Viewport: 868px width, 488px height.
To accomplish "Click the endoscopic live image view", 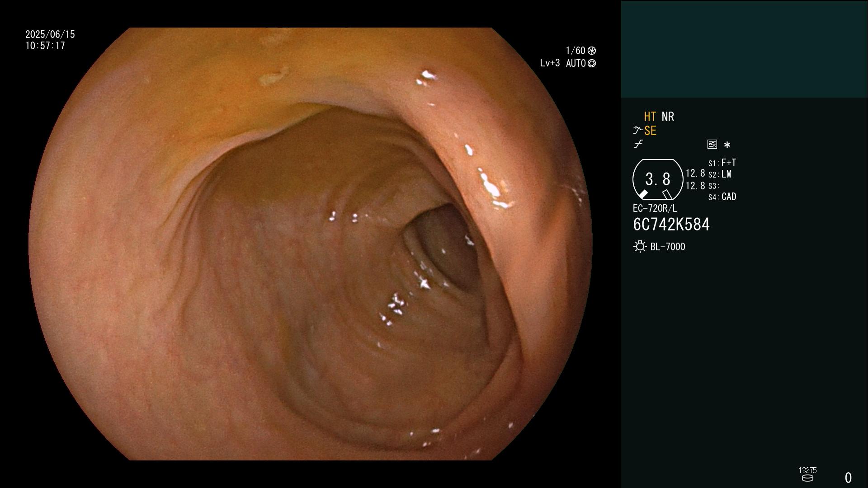I will click(x=311, y=244).
